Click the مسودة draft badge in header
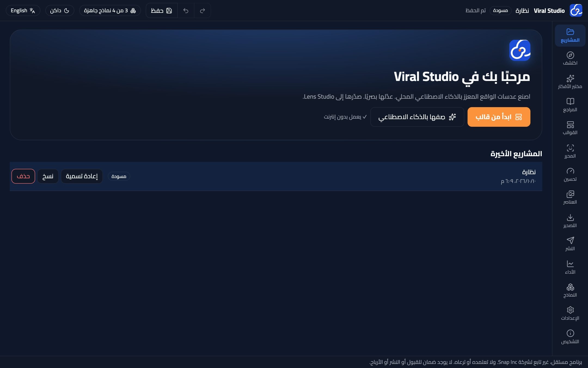This screenshot has width=588, height=368. (500, 11)
